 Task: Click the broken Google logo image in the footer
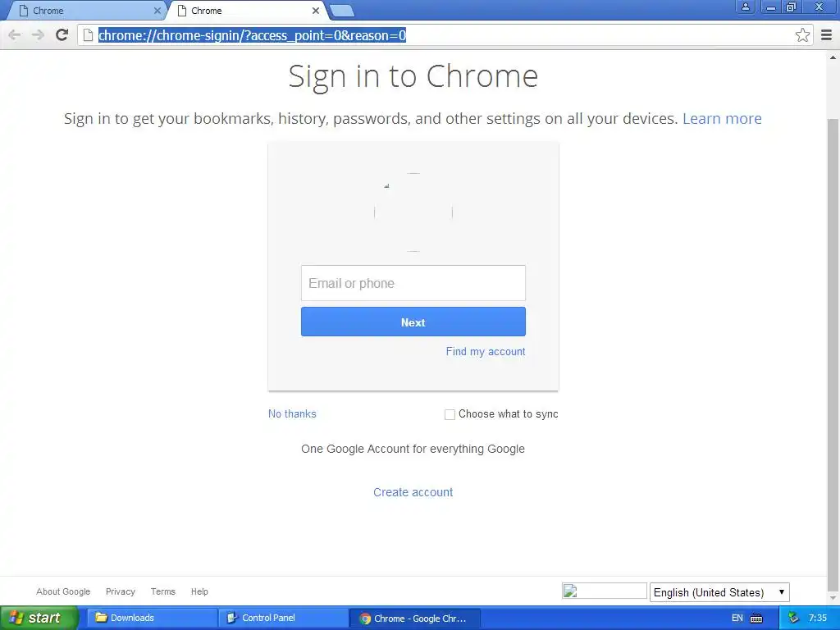tap(604, 591)
